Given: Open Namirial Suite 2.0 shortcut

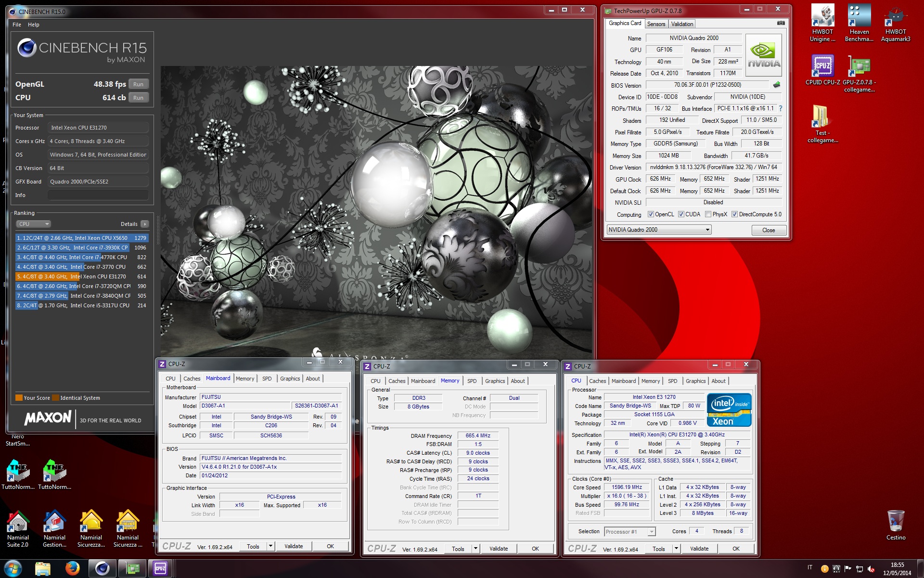Looking at the screenshot, I should pos(18,529).
